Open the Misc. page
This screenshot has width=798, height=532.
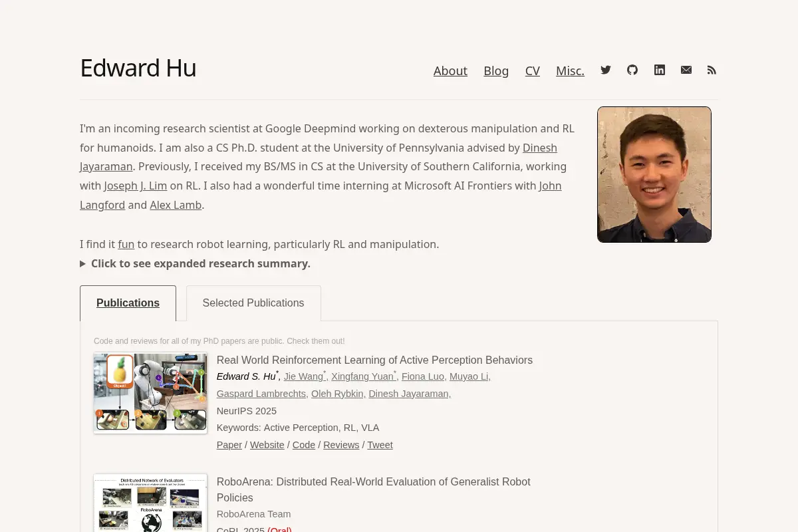click(x=570, y=70)
